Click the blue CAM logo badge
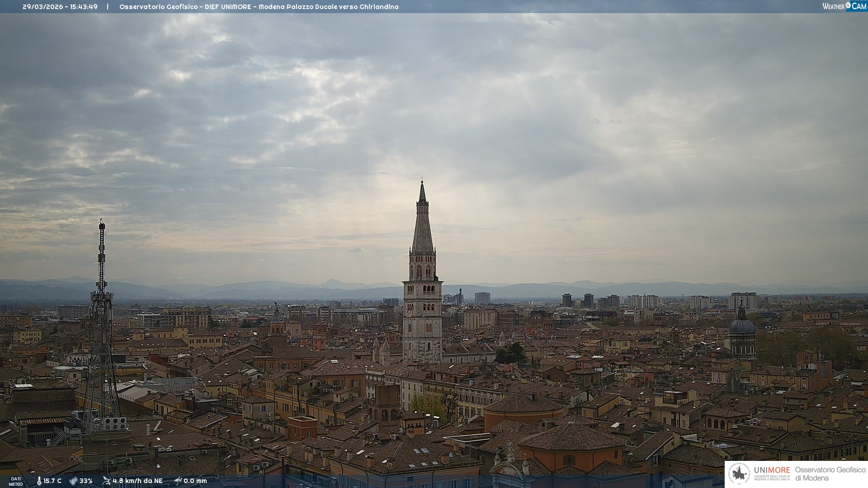 [859, 6]
